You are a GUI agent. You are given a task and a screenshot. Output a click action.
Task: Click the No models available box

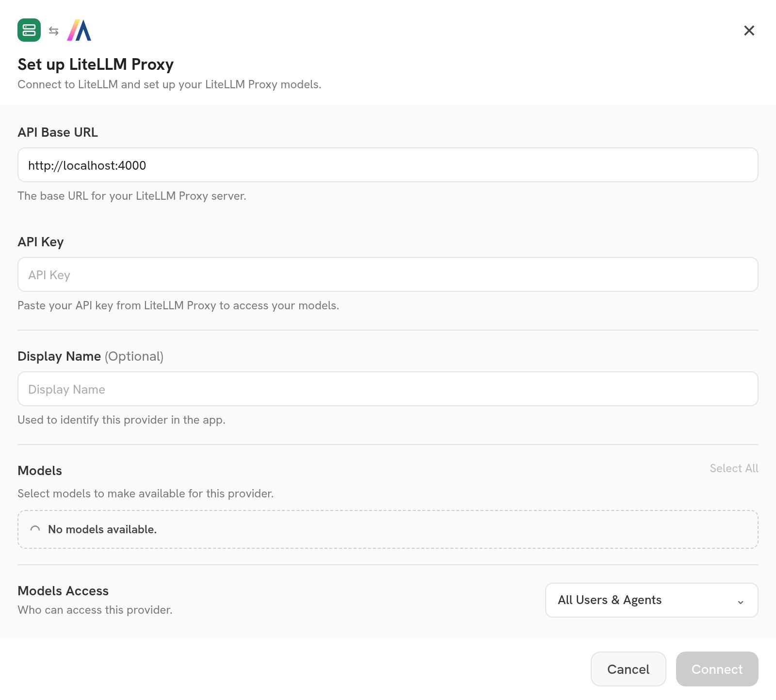[388, 529]
